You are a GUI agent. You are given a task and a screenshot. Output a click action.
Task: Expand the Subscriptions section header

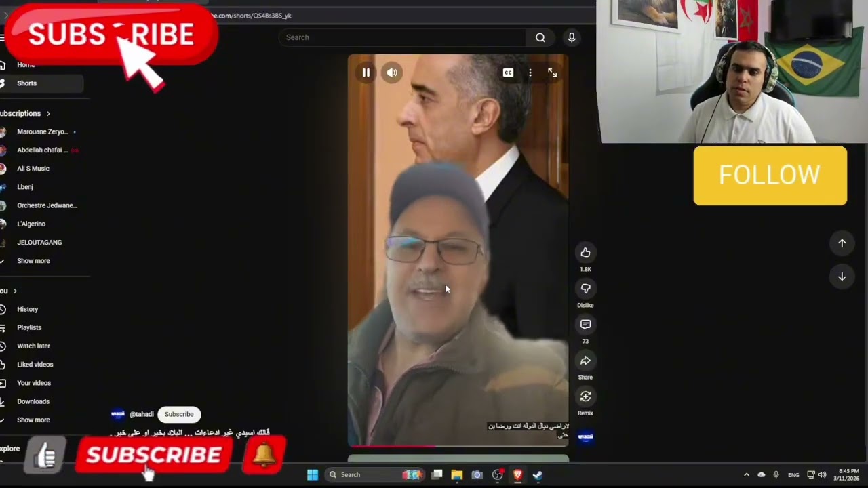click(25, 113)
